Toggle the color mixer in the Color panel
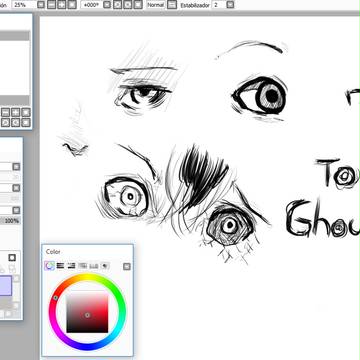Screen dimensions: 360x360 pos(82,266)
